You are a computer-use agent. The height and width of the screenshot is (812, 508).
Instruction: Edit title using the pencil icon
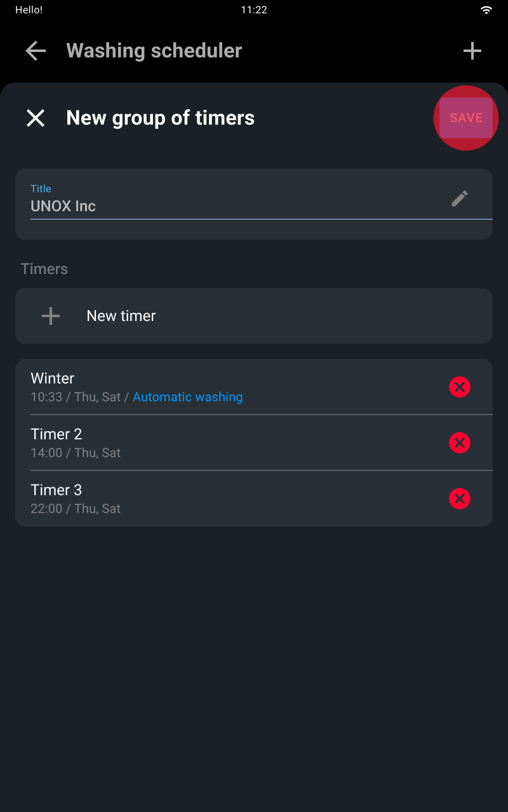(x=460, y=199)
